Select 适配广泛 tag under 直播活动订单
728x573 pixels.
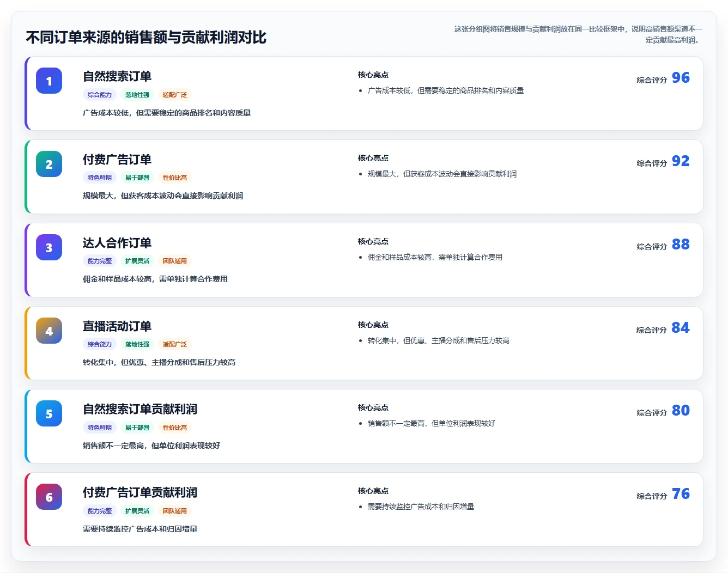coord(175,344)
